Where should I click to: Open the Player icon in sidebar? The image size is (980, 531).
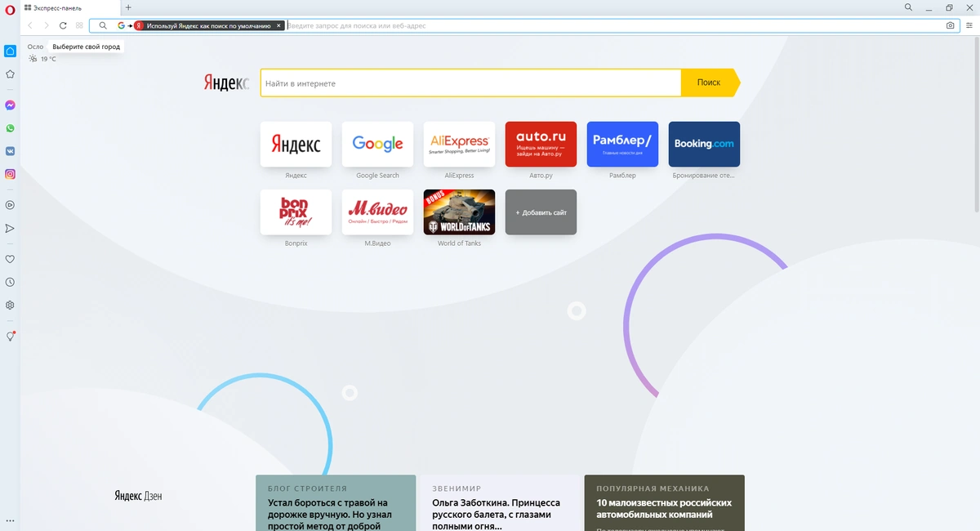[10, 205]
